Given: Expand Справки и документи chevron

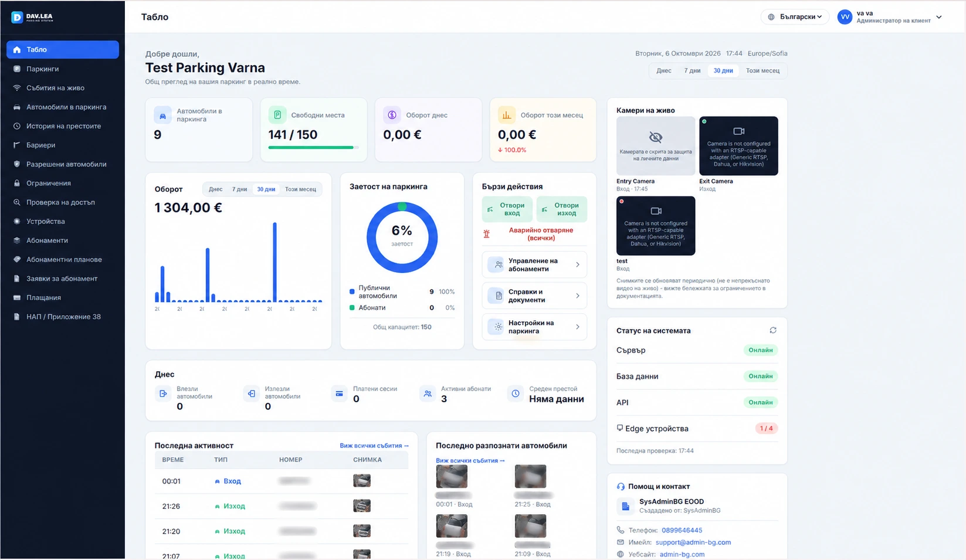Looking at the screenshot, I should coord(578,296).
